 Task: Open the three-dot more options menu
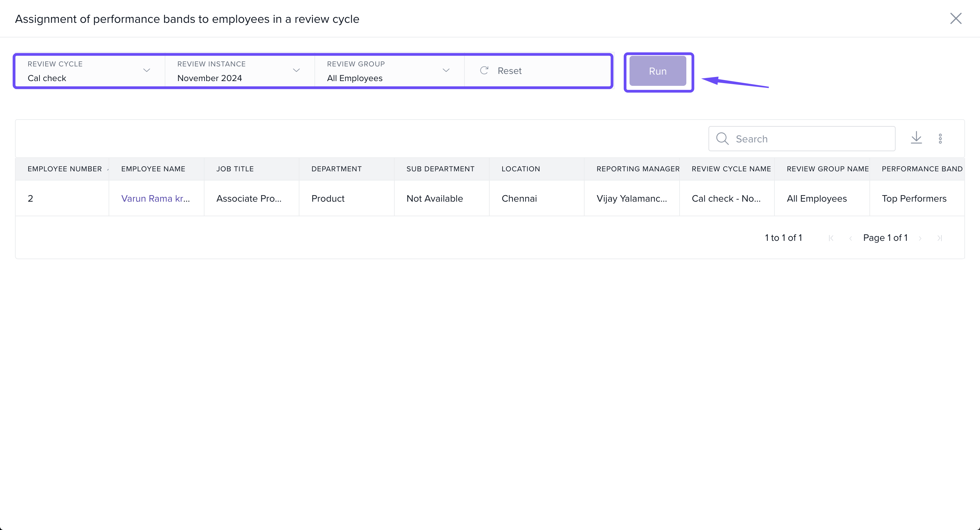click(x=940, y=139)
